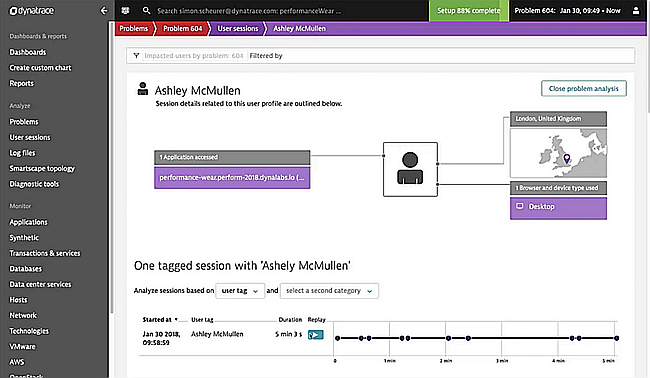Viewport: 650px width, 378px height.
Task: Click the 'Setup 88% complete' progress button
Action: click(x=468, y=11)
